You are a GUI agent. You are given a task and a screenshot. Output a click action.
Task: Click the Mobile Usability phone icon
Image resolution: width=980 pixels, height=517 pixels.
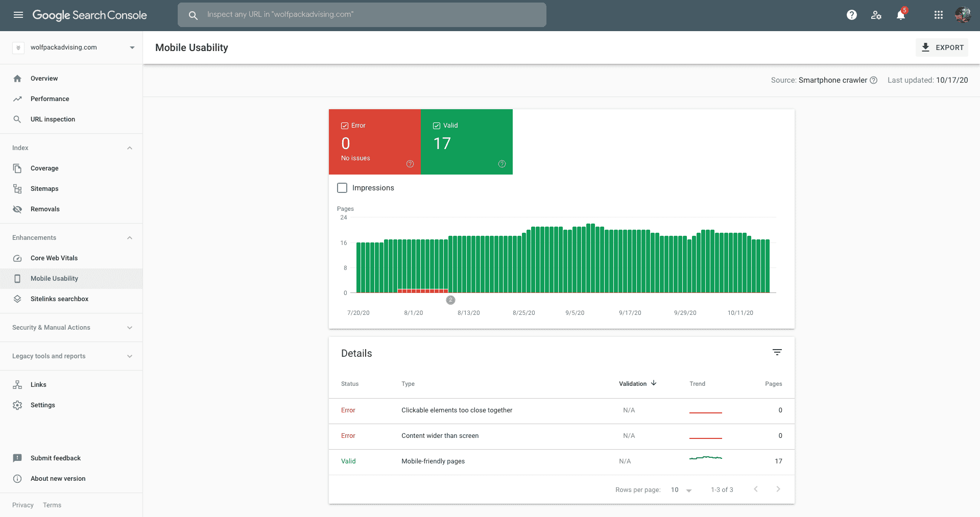point(17,279)
